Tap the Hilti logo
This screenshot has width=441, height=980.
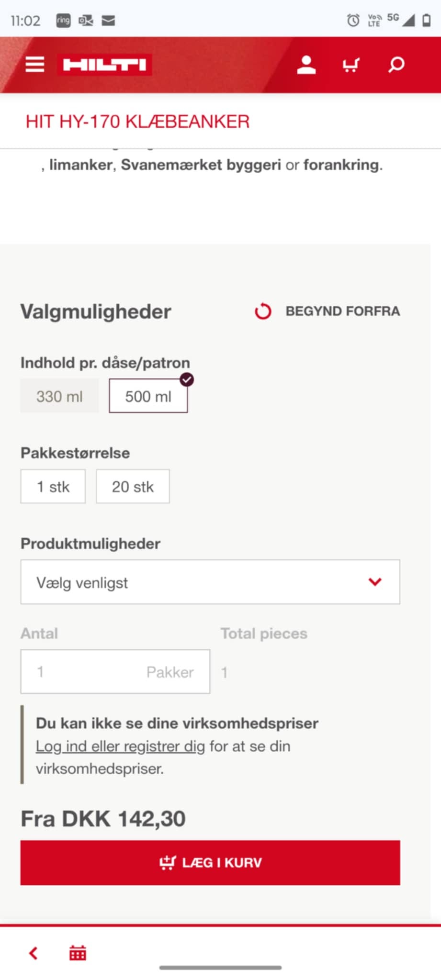point(104,65)
